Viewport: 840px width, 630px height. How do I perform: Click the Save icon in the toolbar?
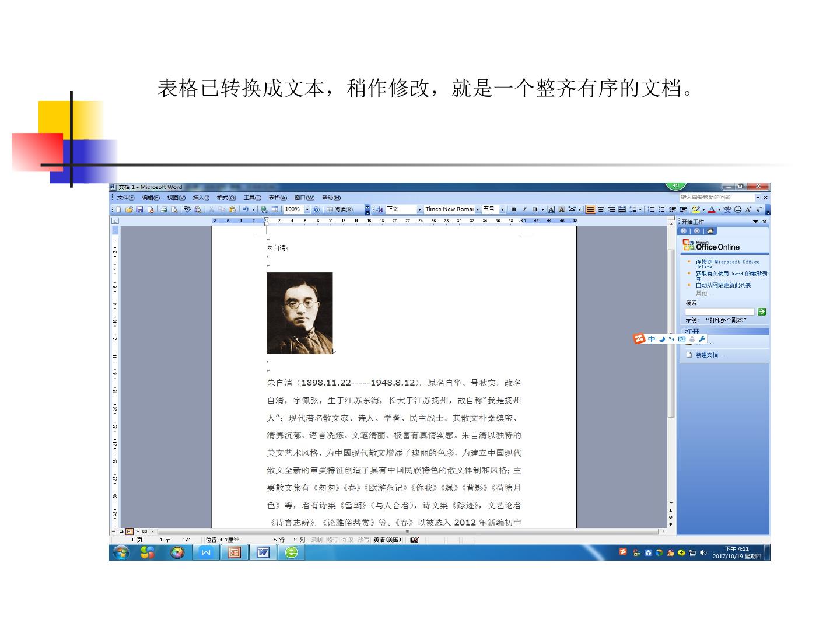140,209
